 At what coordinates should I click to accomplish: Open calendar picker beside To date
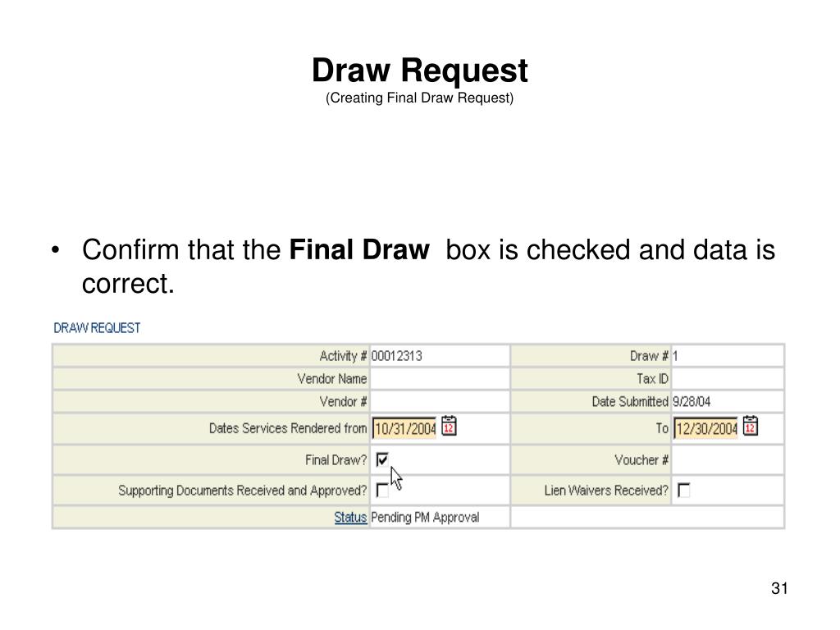[750, 427]
